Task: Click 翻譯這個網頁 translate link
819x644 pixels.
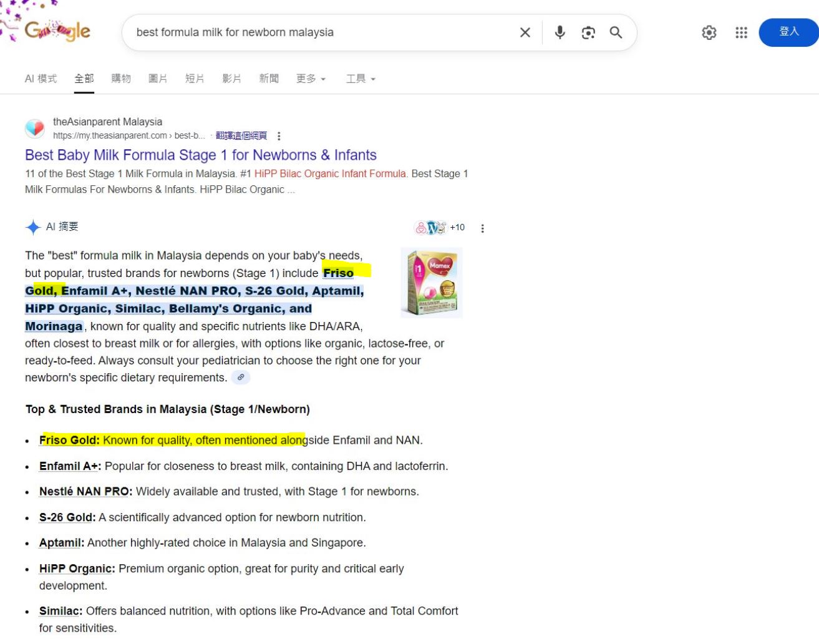Action: 241,135
